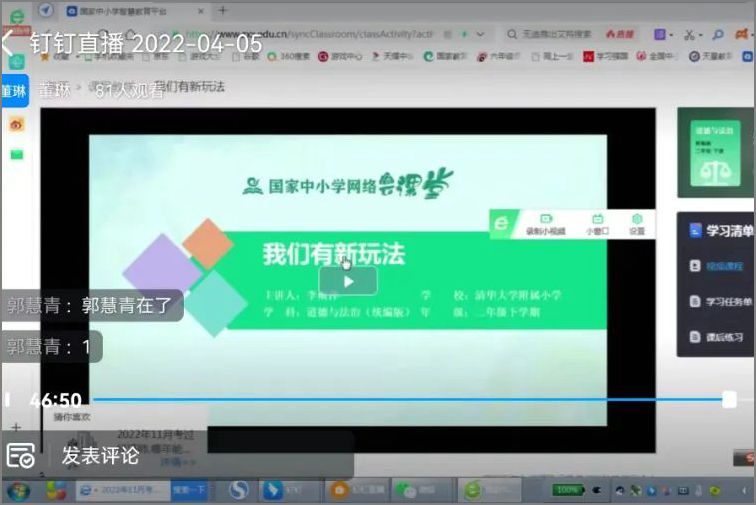Play the 我们有新玩法 video
The width and height of the screenshot is (756, 505).
tap(348, 281)
